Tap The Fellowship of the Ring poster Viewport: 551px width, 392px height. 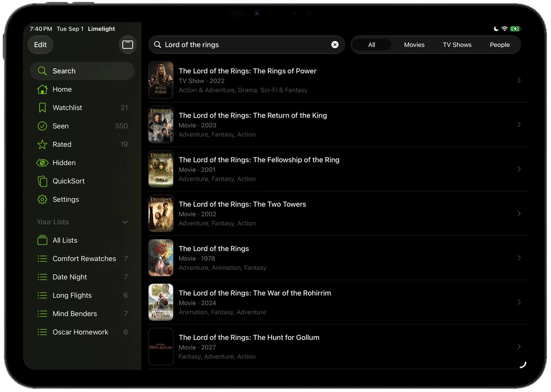[161, 169]
